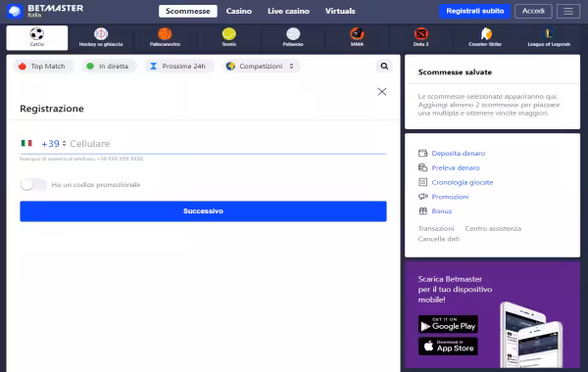Click the Deposita denaro wallet icon
The height and width of the screenshot is (372, 588).
tap(423, 153)
